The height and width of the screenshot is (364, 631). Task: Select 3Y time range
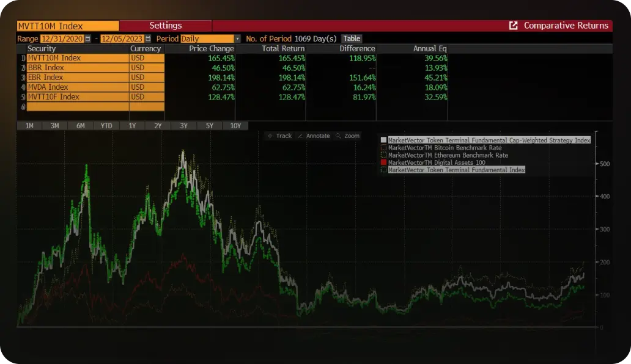[183, 126]
